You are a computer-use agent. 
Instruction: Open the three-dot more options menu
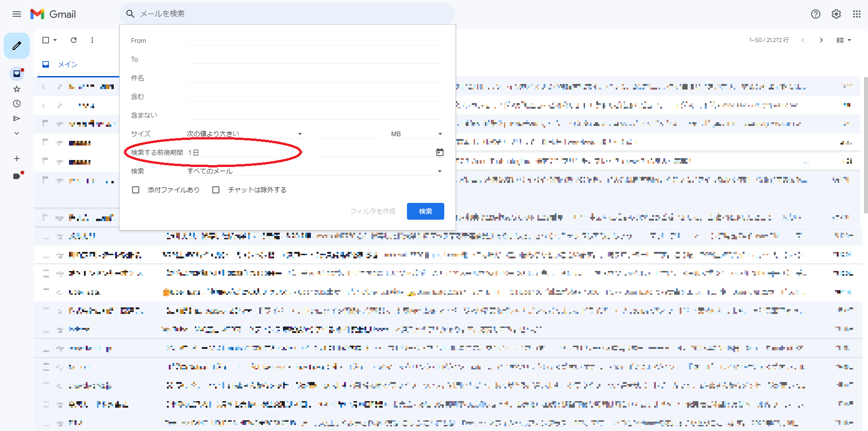pyautogui.click(x=92, y=40)
